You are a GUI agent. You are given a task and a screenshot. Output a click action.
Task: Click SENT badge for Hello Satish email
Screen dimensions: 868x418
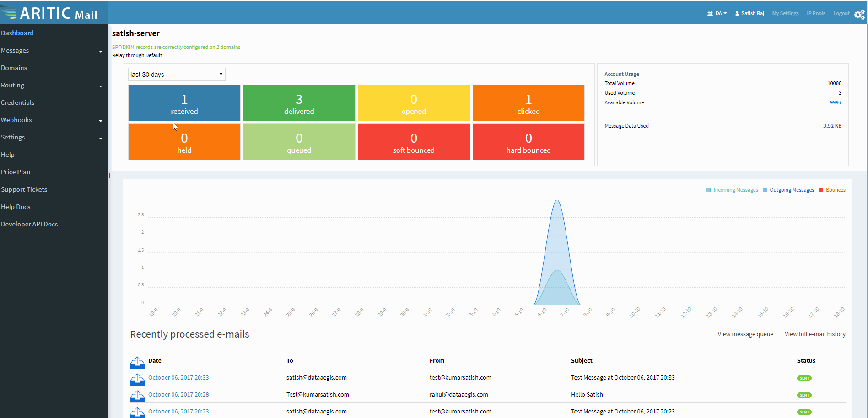[x=804, y=395]
